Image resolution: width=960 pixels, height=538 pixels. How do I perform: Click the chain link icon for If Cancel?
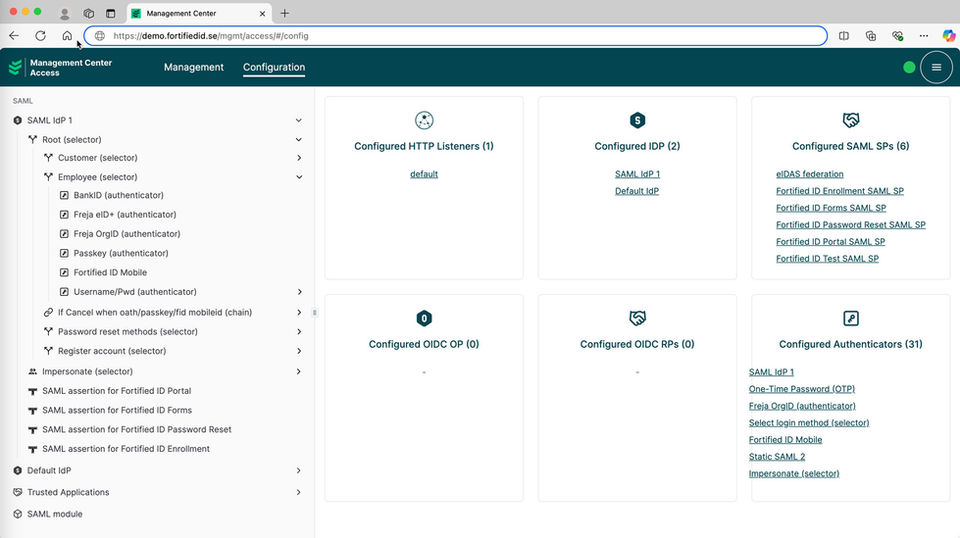(x=48, y=312)
